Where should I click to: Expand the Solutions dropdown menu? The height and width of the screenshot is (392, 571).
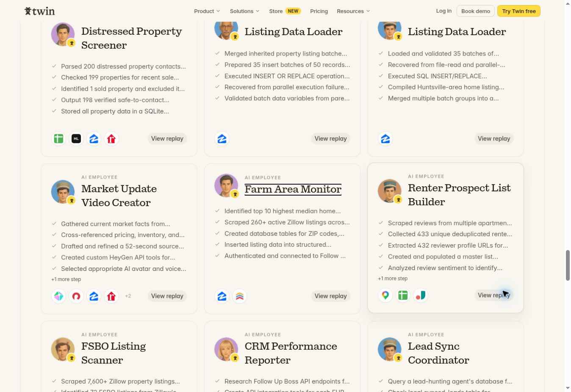pyautogui.click(x=245, y=11)
